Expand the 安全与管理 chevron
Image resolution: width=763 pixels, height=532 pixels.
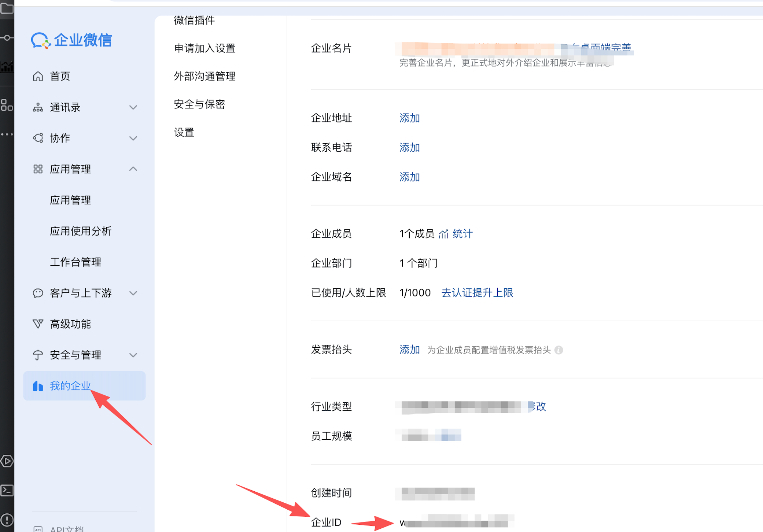pos(133,355)
